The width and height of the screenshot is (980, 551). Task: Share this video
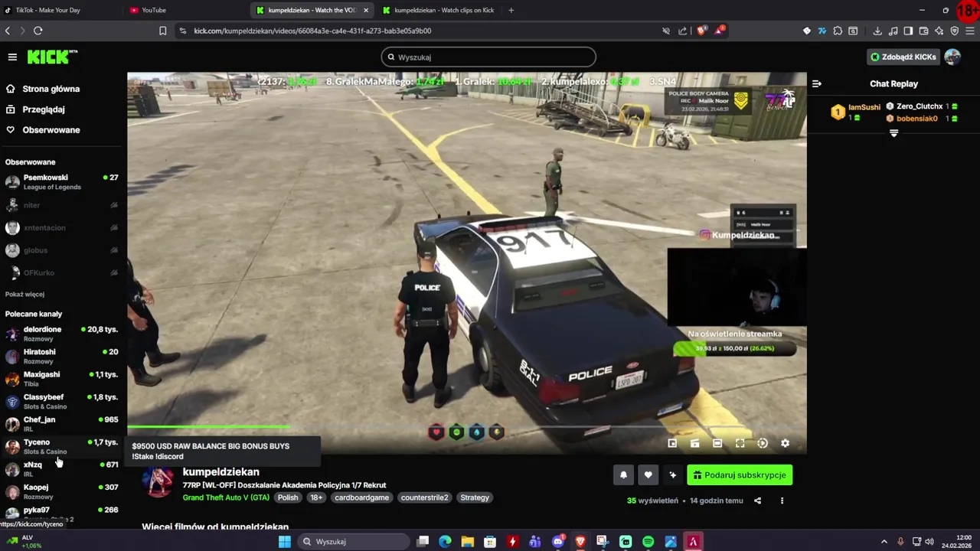click(x=757, y=500)
